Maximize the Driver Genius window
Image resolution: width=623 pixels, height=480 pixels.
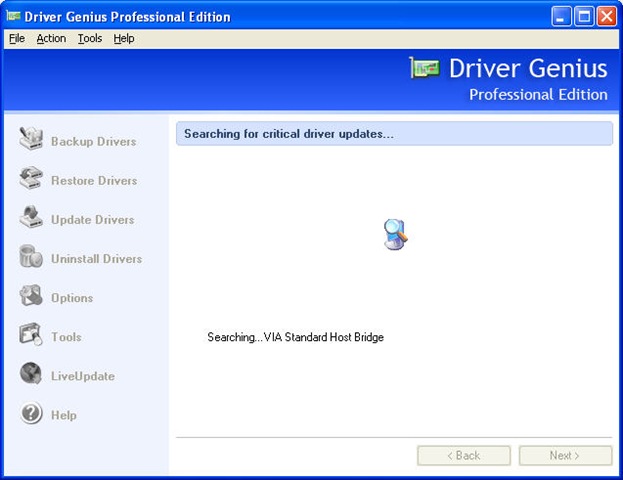pyautogui.click(x=584, y=17)
